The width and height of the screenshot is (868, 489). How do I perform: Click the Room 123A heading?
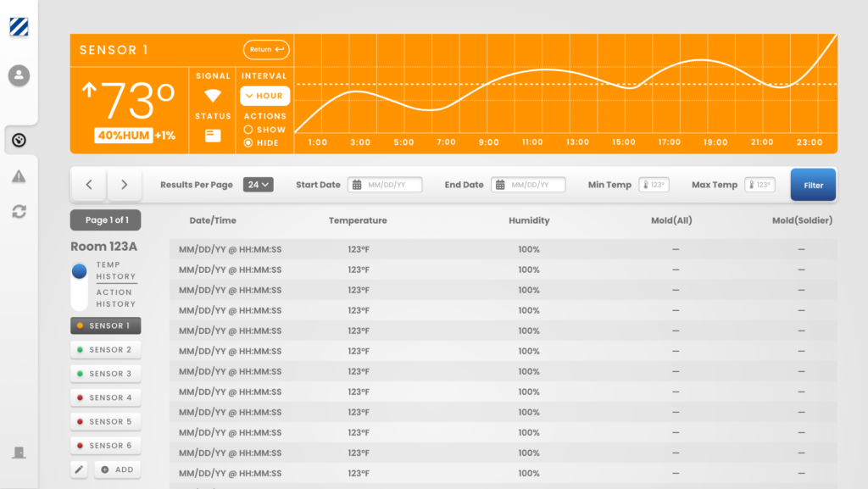coord(103,246)
